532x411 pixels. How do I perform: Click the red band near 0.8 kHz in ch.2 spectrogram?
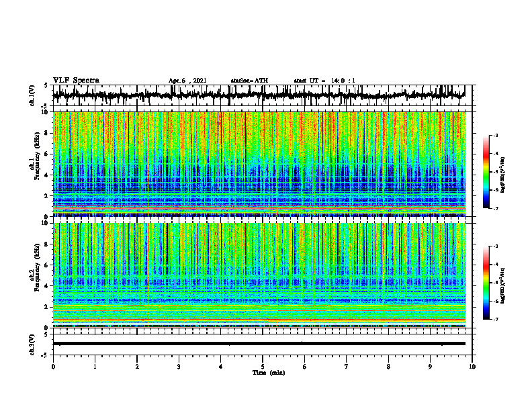coord(367,320)
